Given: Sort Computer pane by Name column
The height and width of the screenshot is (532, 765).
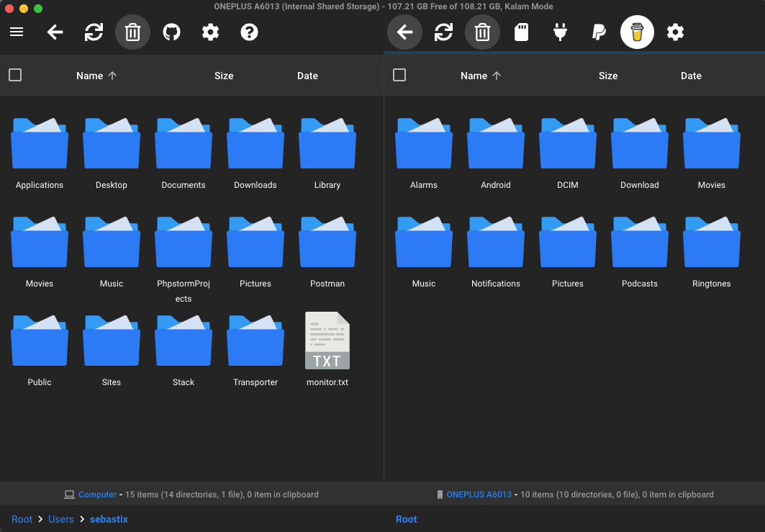Looking at the screenshot, I should pos(96,76).
